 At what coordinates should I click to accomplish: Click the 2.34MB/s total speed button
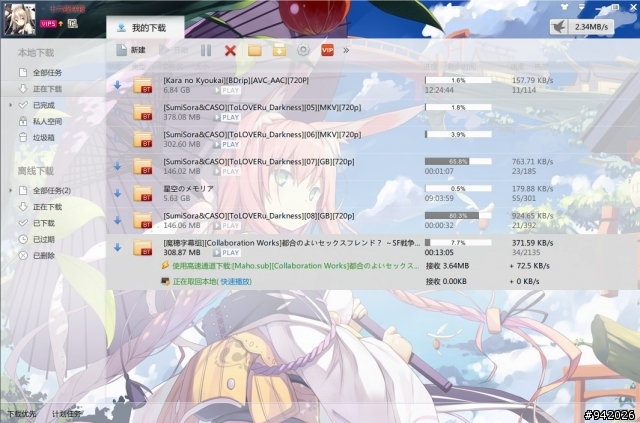click(591, 27)
